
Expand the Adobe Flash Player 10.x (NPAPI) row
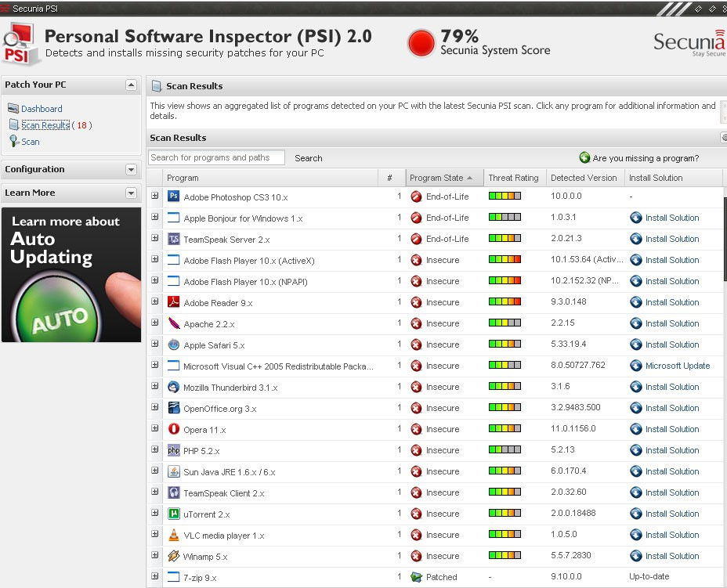coord(155,280)
